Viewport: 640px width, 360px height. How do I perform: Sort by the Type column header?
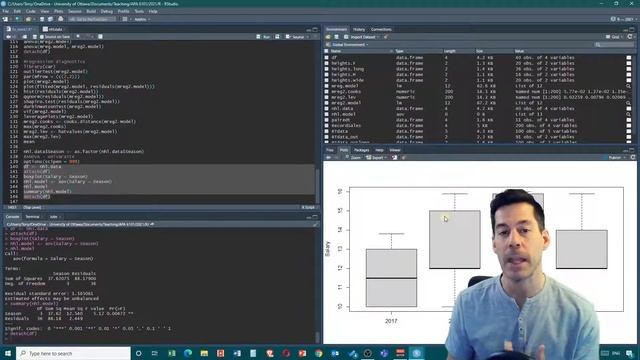pos(400,51)
